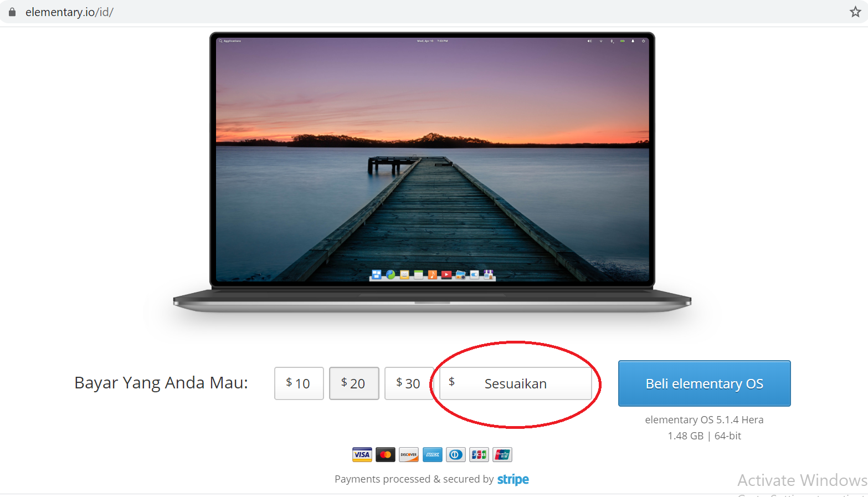Screen dimensions: 868x497
Task: Click the American Express card icon
Action: 433,455
